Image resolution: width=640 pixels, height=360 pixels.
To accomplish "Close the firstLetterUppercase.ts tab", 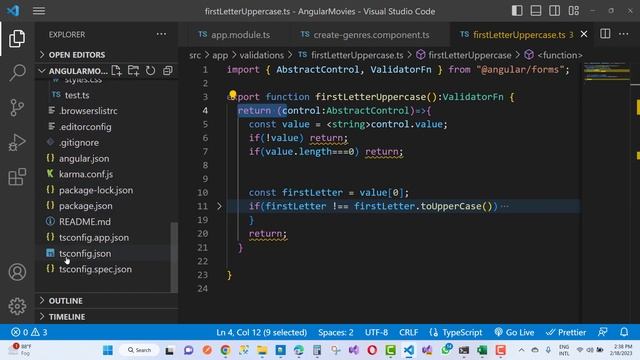I will (x=584, y=34).
